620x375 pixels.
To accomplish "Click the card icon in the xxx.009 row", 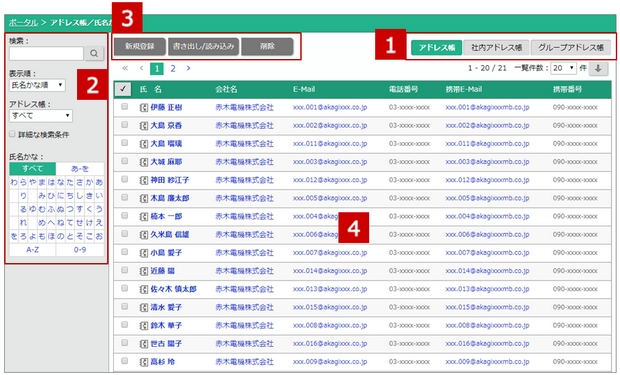I will 144,362.
